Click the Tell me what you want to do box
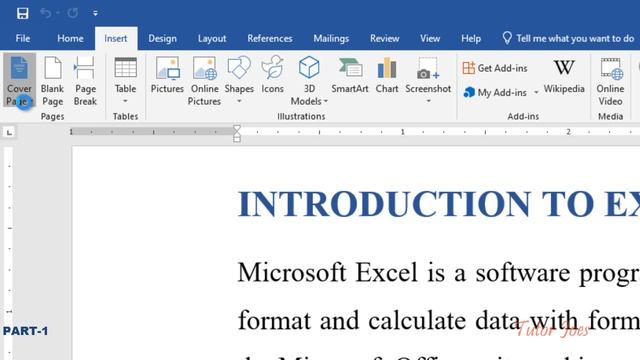The image size is (640, 360). pos(568,38)
